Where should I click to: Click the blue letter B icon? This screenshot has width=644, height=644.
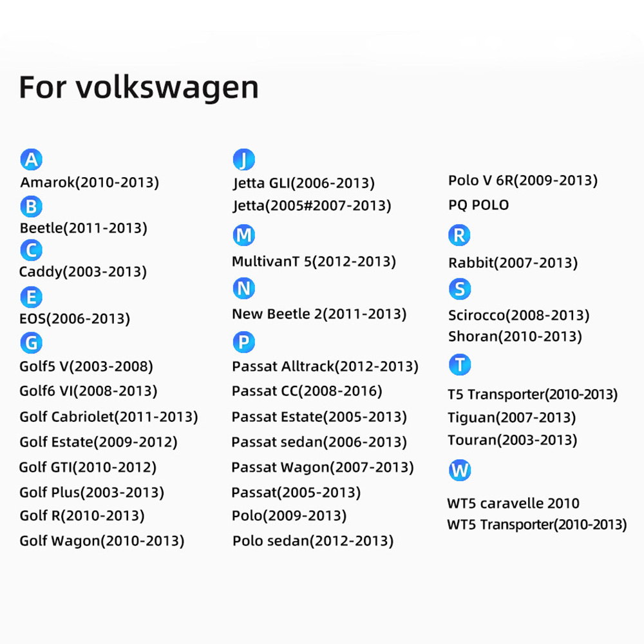[x=31, y=206]
